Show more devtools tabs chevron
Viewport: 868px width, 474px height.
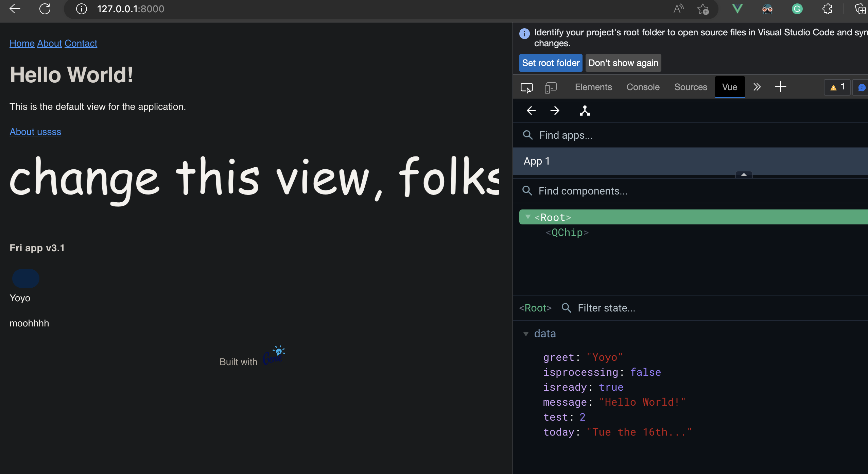757,87
